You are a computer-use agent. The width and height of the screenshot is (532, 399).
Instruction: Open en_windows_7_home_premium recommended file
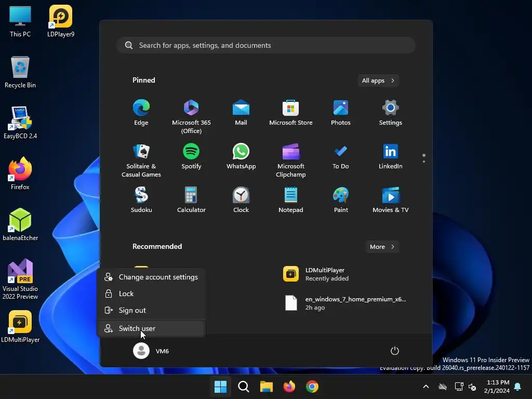(344, 303)
